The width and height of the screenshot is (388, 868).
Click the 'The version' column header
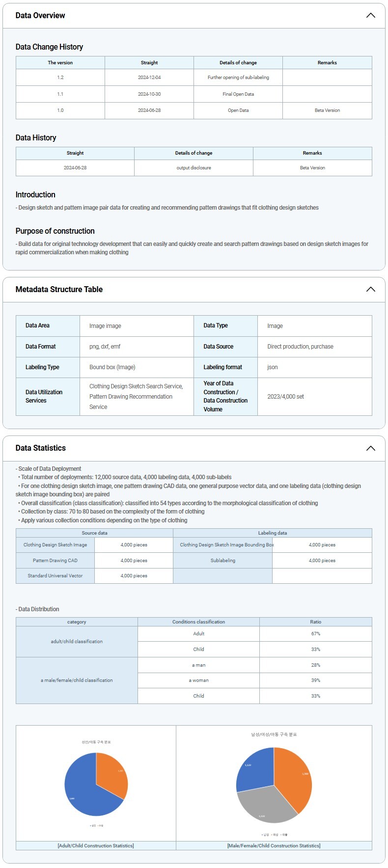[x=60, y=63]
